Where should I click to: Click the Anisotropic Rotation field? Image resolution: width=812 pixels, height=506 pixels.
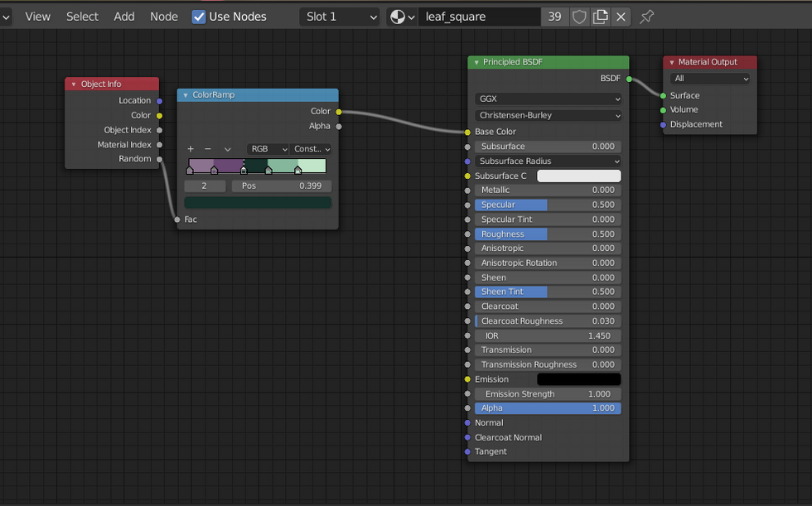pos(548,263)
